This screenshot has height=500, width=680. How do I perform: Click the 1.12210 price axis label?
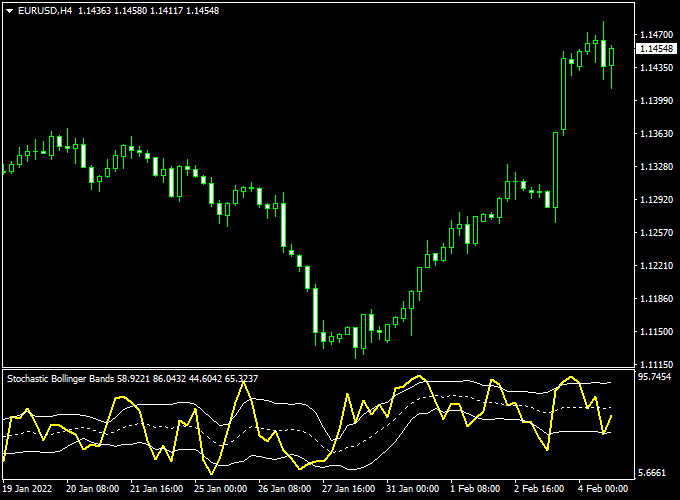point(657,265)
